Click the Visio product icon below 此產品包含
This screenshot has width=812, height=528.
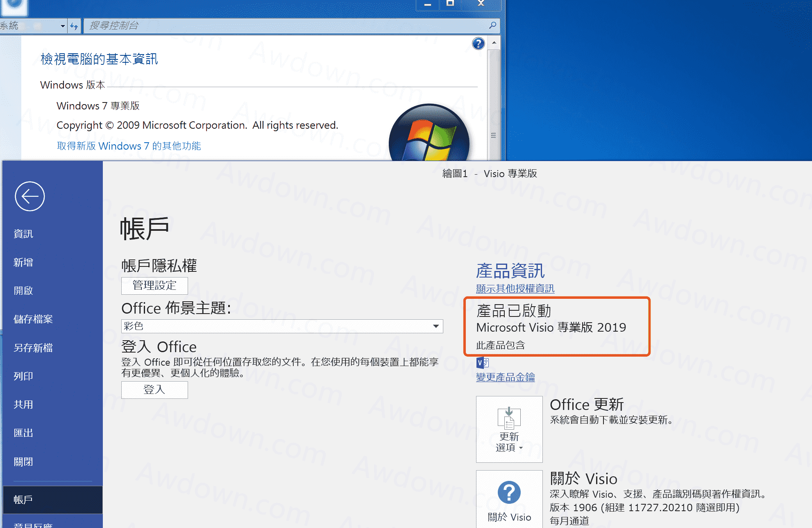(x=482, y=363)
